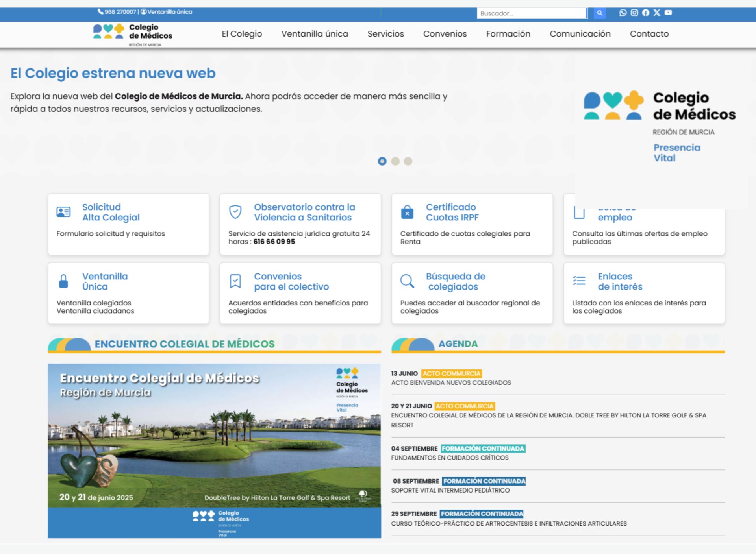The height and width of the screenshot is (554, 756).
Task: Click the magnifier icon on Búsqueda de colegiados
Action: (408, 281)
